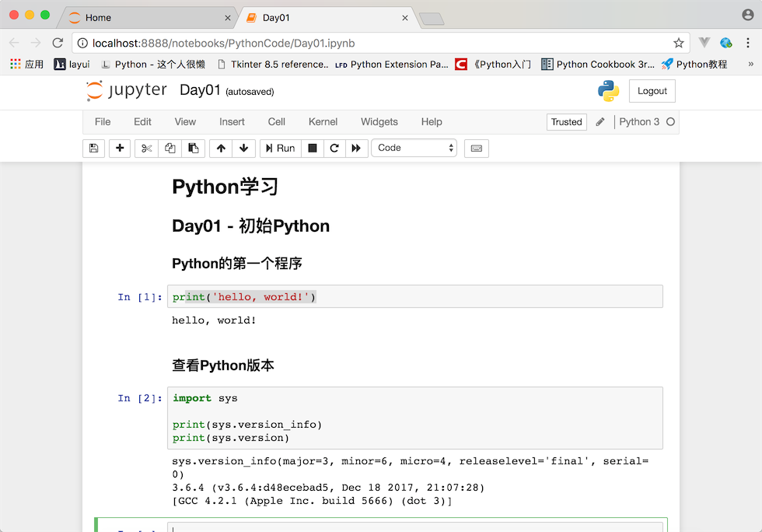Run the current cell
Viewport: 762px width, 532px height.
(280, 148)
